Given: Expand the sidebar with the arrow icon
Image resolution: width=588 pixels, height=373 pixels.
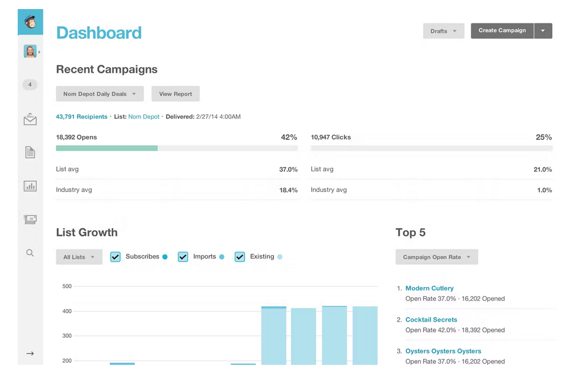Looking at the screenshot, I should coord(30,353).
